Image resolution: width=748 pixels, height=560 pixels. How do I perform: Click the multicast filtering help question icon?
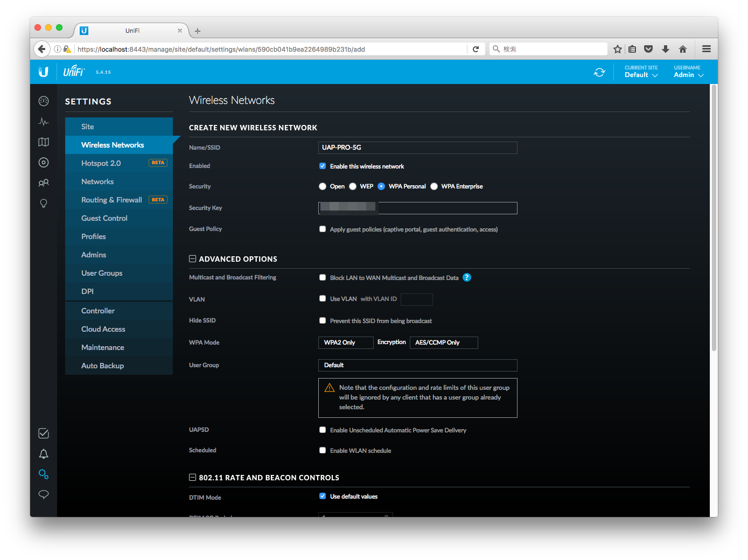(x=467, y=277)
